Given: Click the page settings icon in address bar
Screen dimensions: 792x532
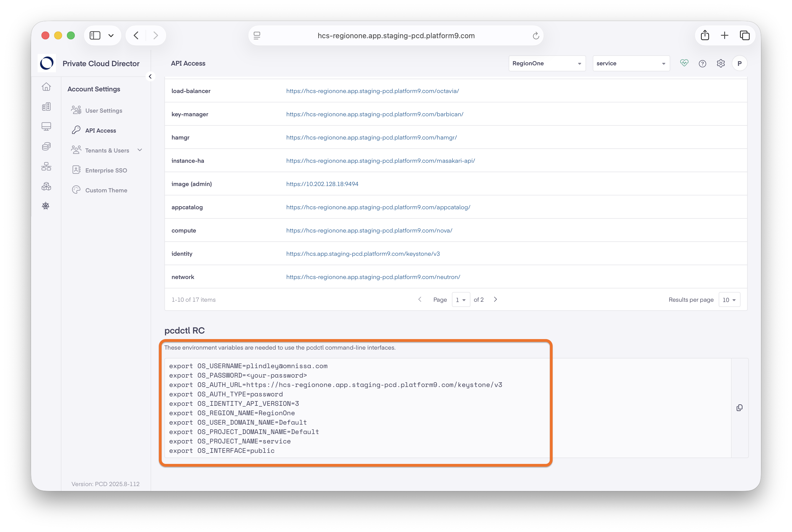Looking at the screenshot, I should [257, 35].
